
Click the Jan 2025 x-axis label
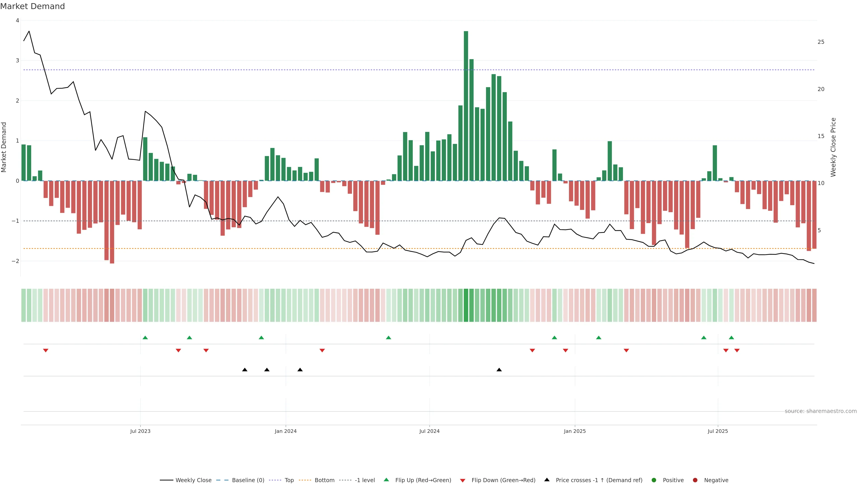(x=575, y=431)
